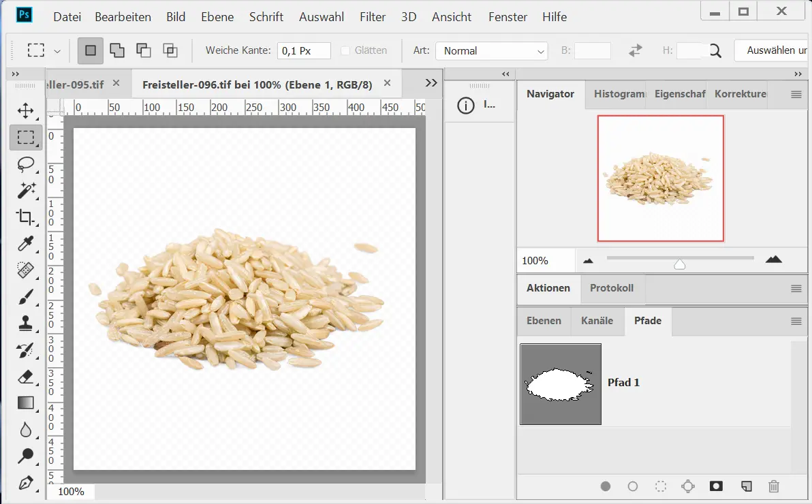Choose the Eyedropper tool
The width and height of the screenshot is (812, 504).
click(x=26, y=244)
